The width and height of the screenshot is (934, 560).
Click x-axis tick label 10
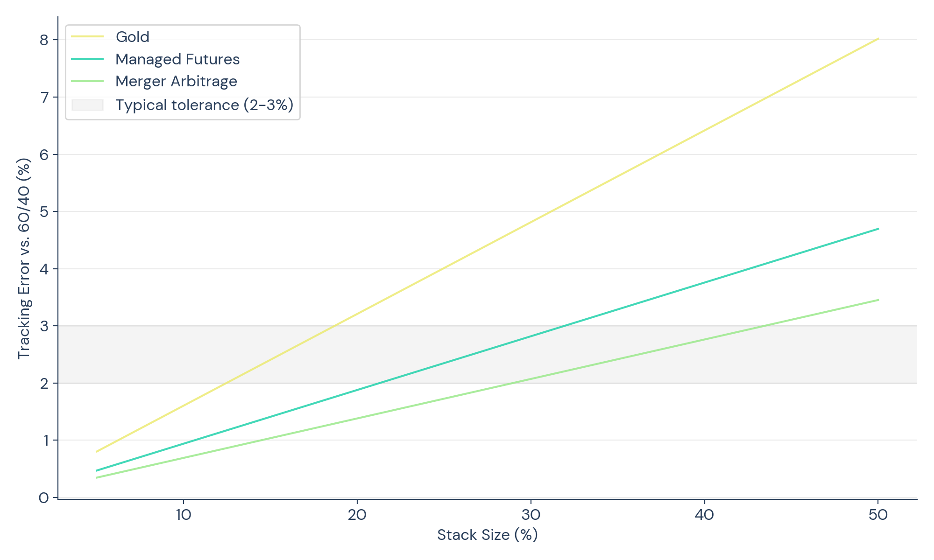click(184, 515)
